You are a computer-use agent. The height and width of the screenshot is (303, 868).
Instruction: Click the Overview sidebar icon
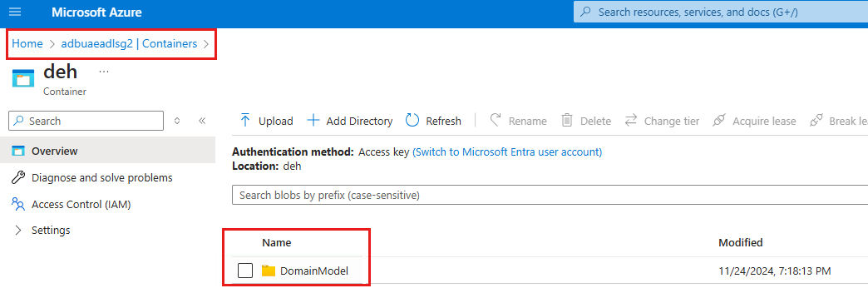18,151
